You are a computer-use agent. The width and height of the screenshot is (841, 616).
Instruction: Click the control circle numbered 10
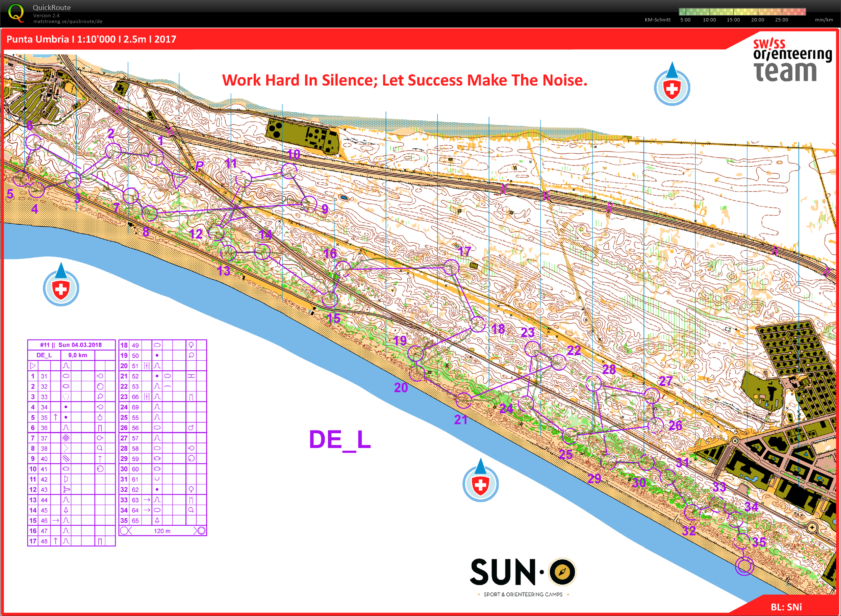tap(289, 171)
